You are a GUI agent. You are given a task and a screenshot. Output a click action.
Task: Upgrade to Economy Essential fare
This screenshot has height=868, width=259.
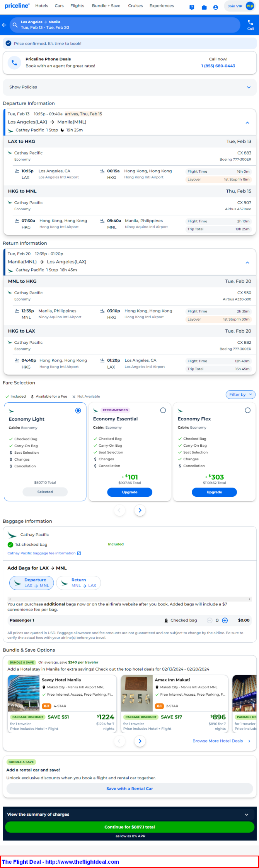click(129, 492)
